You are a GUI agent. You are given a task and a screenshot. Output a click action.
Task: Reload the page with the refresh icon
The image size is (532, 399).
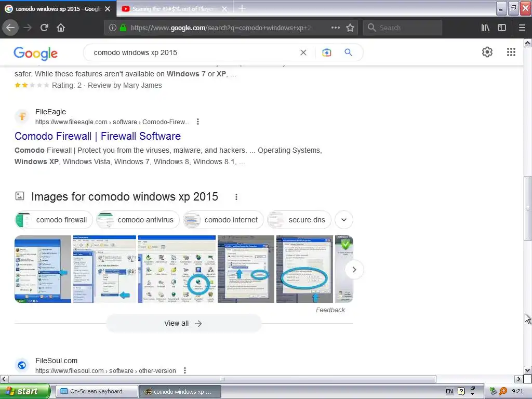click(44, 28)
